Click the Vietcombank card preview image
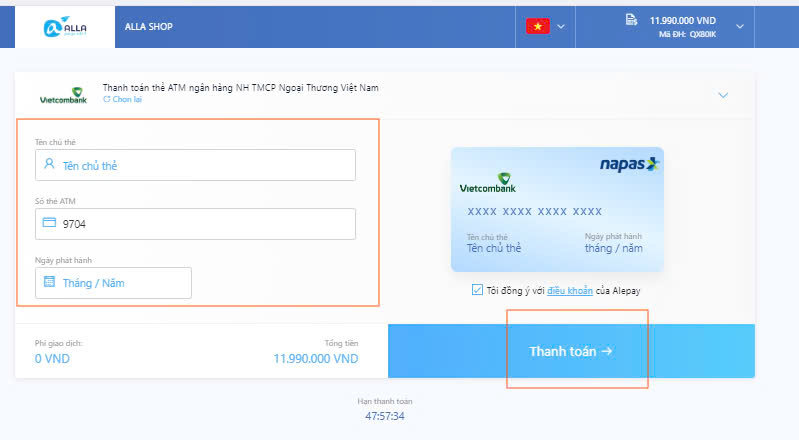 pos(557,209)
